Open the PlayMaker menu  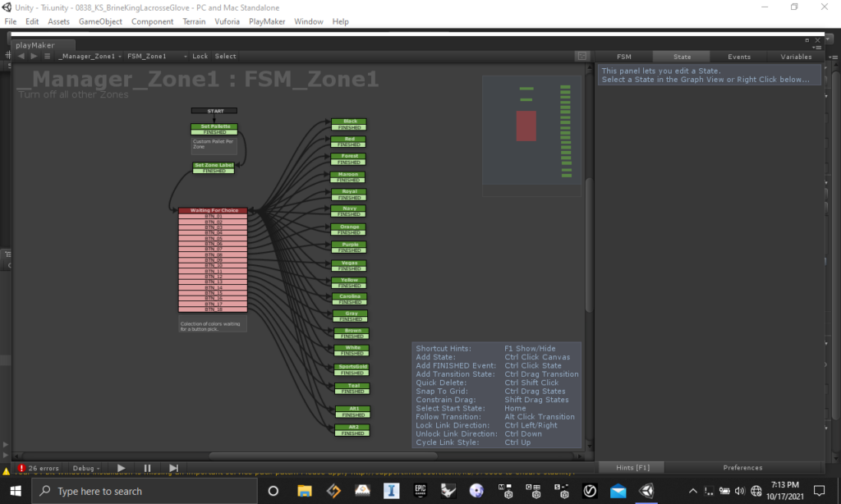[267, 21]
